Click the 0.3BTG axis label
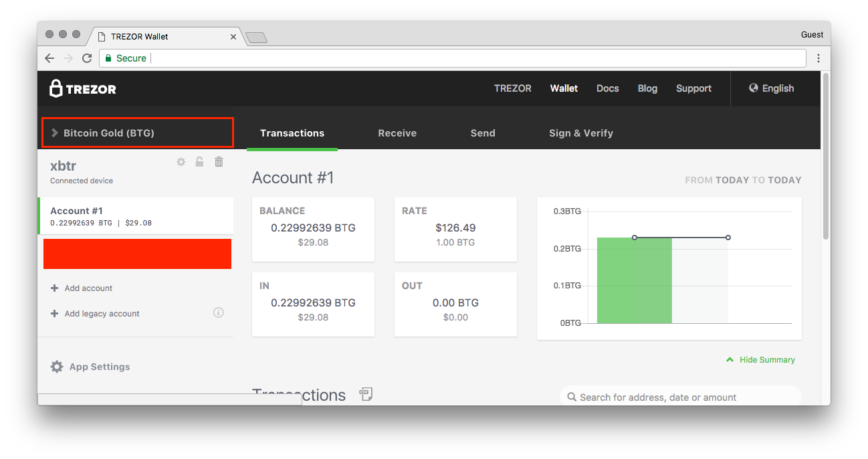Image resolution: width=868 pixels, height=459 pixels. click(x=567, y=211)
